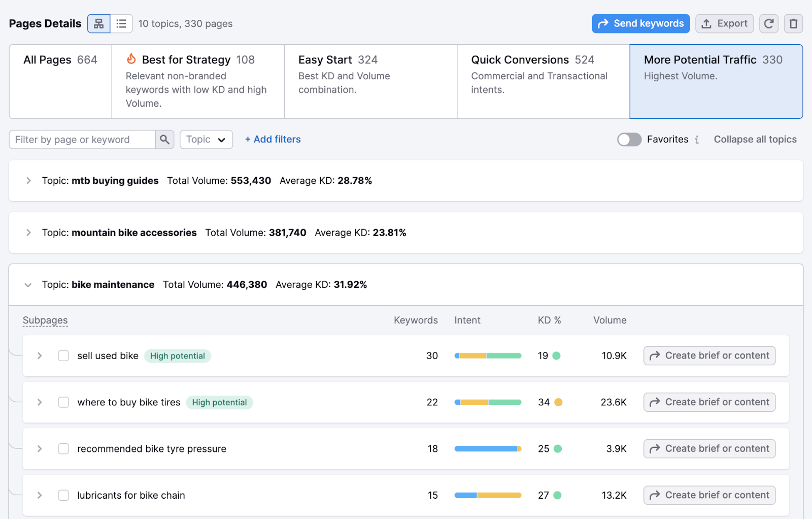Screen dimensions: 812x519
Task: Collapse the bike maintenance topic
Action: point(28,285)
